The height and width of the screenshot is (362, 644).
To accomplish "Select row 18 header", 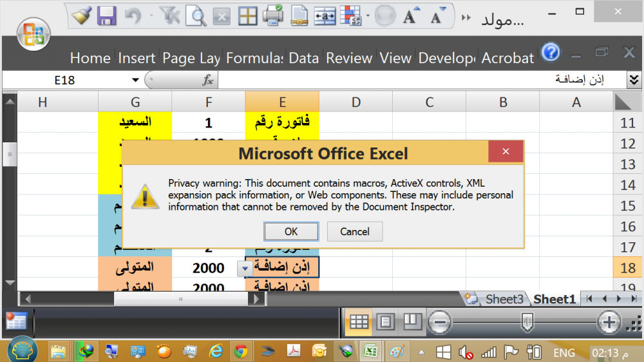I will coord(627,267).
